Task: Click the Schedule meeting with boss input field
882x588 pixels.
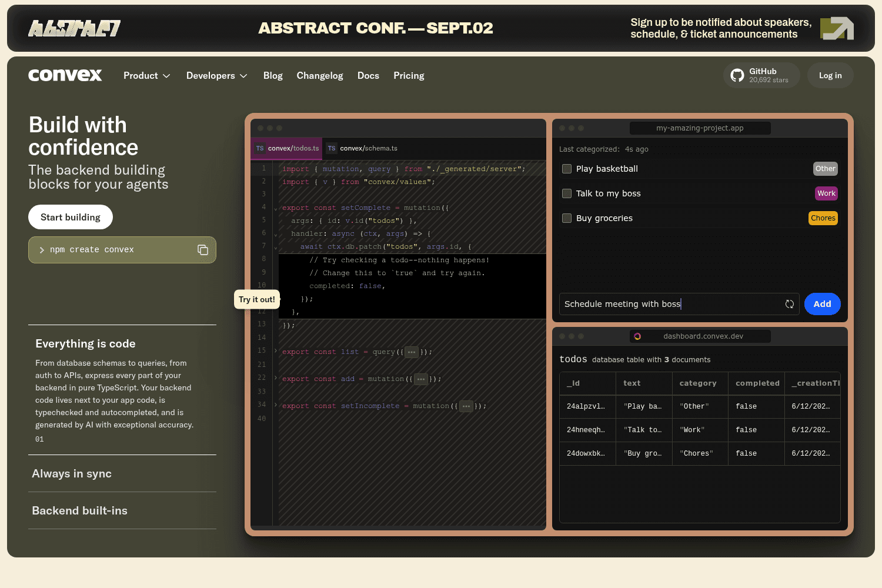Action: click(x=679, y=304)
